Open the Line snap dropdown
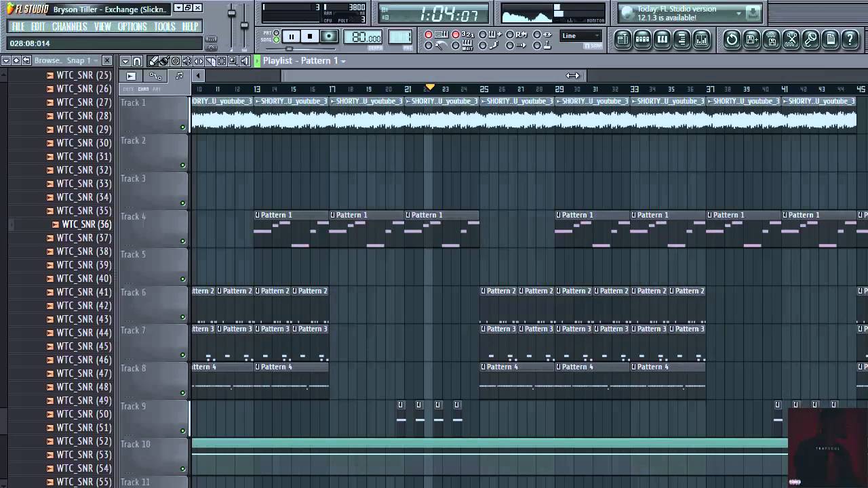Viewport: 868px width, 488px height. [581, 36]
